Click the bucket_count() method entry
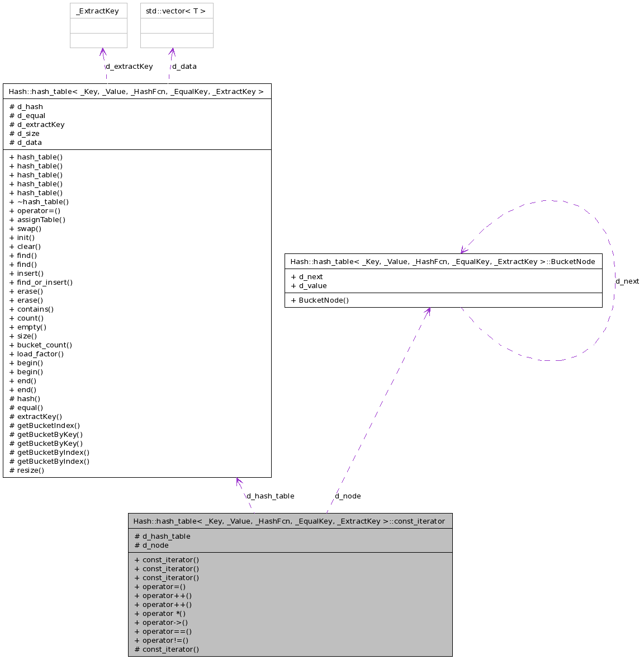 tap(41, 345)
